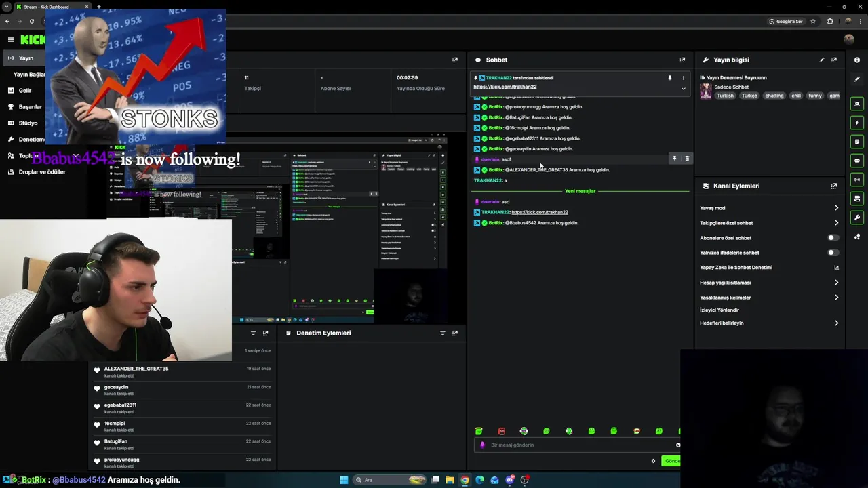Toggle the broadcast signal widget in right sidebar
This screenshot has height=488, width=868.
857,180
